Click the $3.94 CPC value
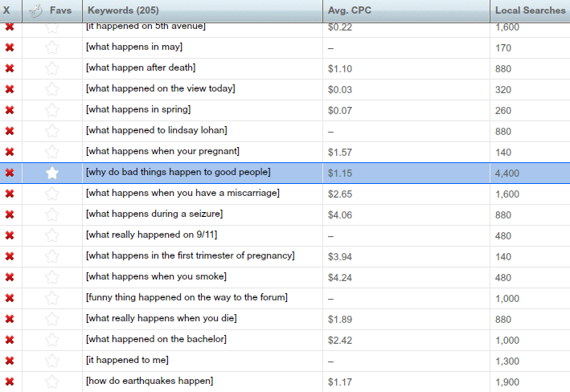This screenshot has height=392, width=570. pos(340,257)
